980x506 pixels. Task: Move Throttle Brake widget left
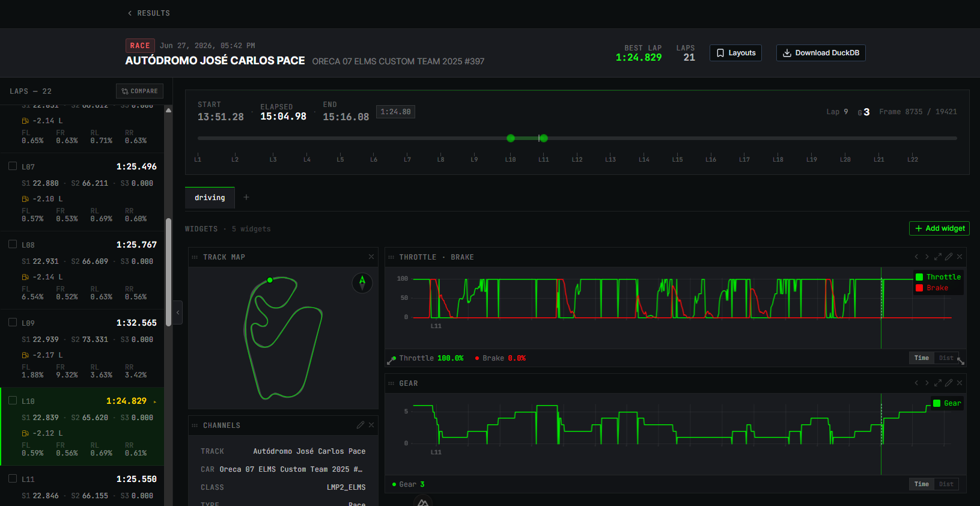(916, 257)
